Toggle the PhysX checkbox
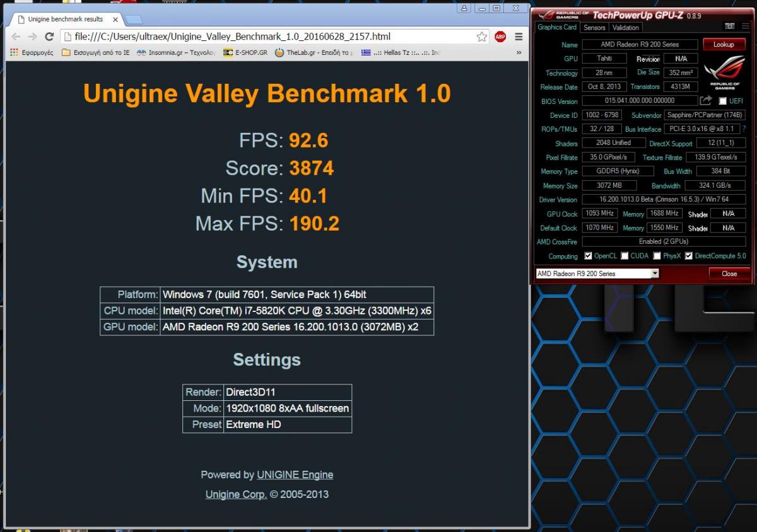 (x=657, y=256)
